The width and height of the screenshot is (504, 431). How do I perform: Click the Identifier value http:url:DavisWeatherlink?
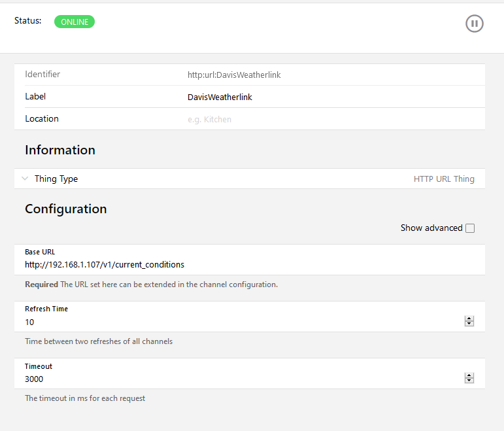click(x=234, y=75)
